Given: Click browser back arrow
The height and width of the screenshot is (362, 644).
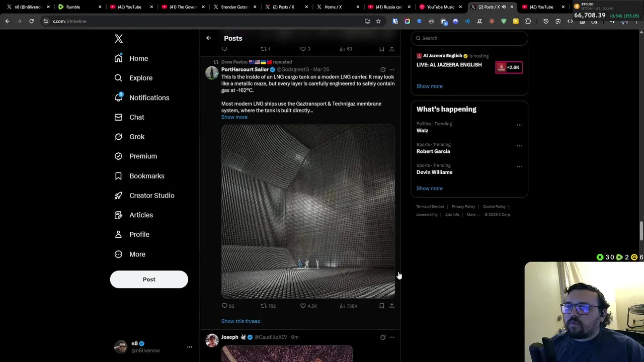Looking at the screenshot, I should point(7,21).
